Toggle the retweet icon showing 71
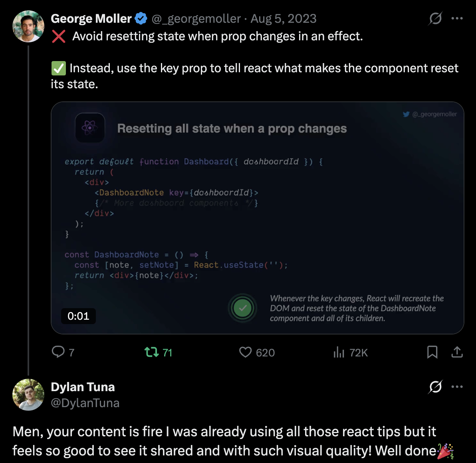The width and height of the screenshot is (476, 463). click(x=152, y=352)
